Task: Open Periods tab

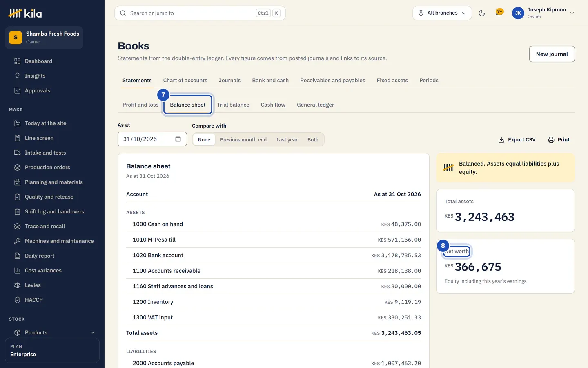Action: pyautogui.click(x=429, y=81)
